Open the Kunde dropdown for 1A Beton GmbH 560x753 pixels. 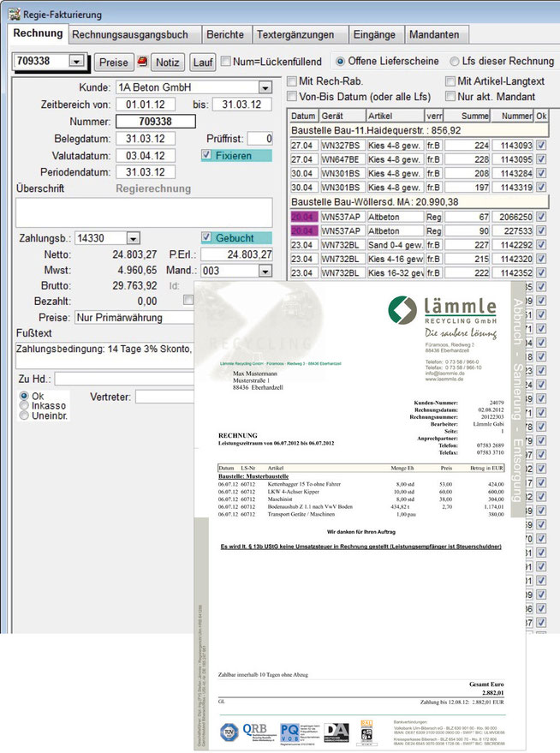265,87
